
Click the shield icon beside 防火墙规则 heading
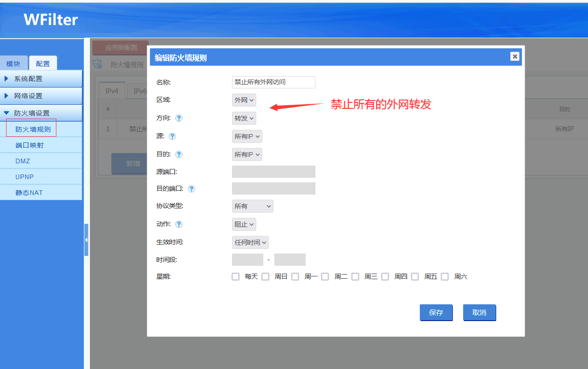[97, 64]
